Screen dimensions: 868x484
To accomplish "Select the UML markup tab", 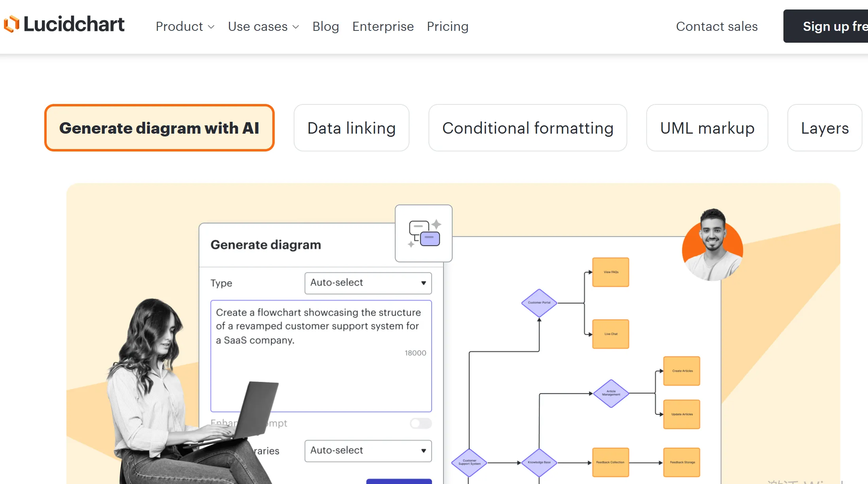I will coord(707,128).
